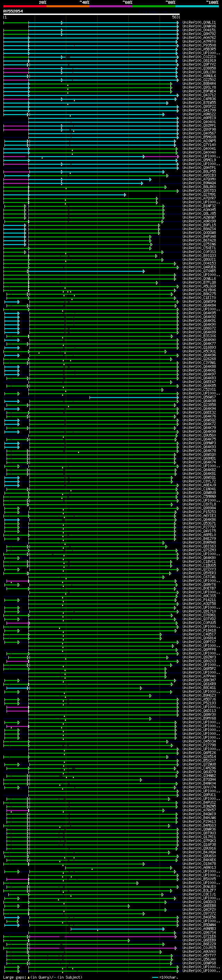Select the UniRef100_Q75IN6 hit
Viewport: 222px width, 980px height.
[199, 244]
